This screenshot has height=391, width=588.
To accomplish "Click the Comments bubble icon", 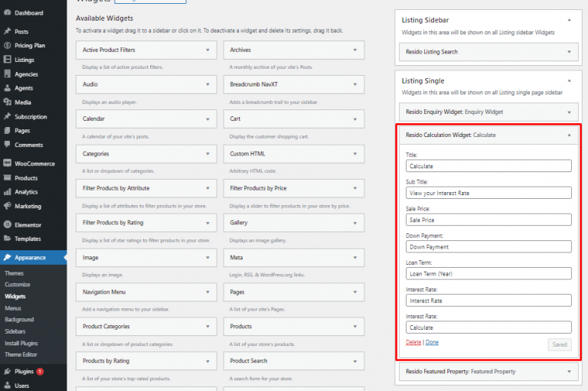I will [7, 145].
